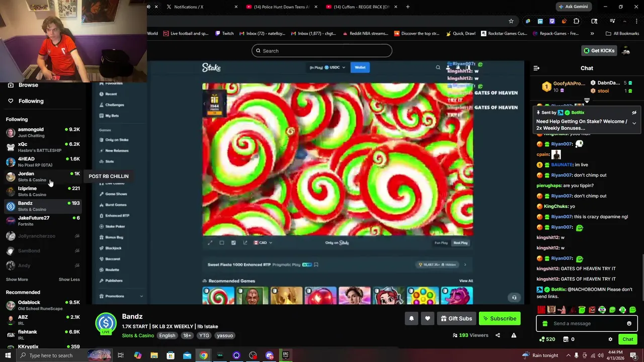
Task: Open the Twitch extension icon in toolbar
Action: (552, 21)
